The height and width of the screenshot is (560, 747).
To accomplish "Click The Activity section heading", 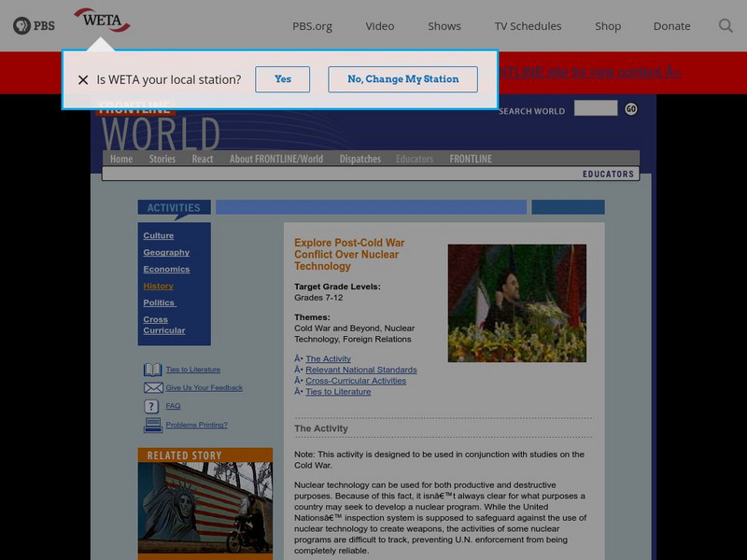I will tap(321, 428).
